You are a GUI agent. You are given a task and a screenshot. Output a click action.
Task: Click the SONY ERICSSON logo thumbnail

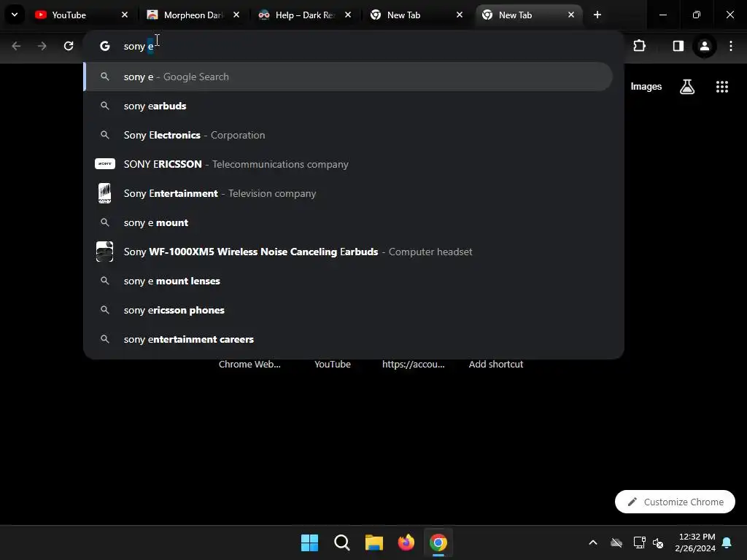(105, 164)
